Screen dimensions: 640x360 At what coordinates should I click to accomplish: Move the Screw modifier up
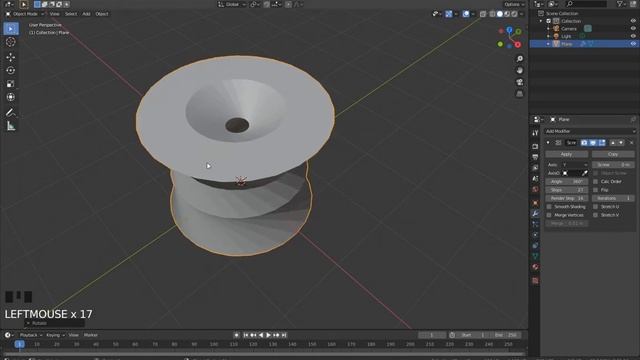coord(613,143)
